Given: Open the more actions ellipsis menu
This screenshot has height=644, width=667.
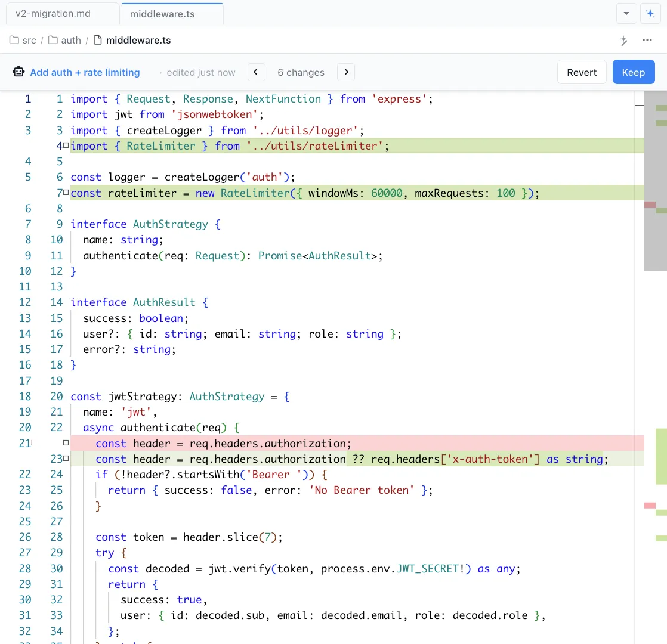Looking at the screenshot, I should (x=647, y=40).
